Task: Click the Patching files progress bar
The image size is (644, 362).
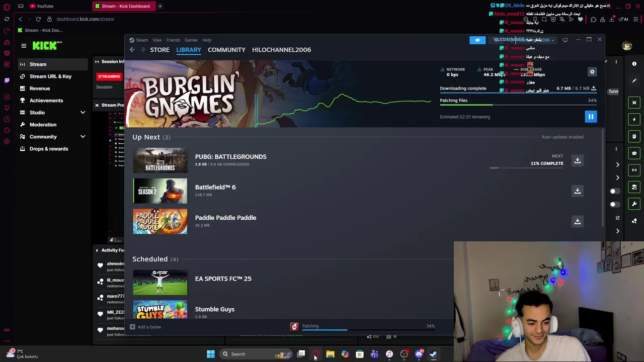Action: pyautogui.click(x=518, y=105)
